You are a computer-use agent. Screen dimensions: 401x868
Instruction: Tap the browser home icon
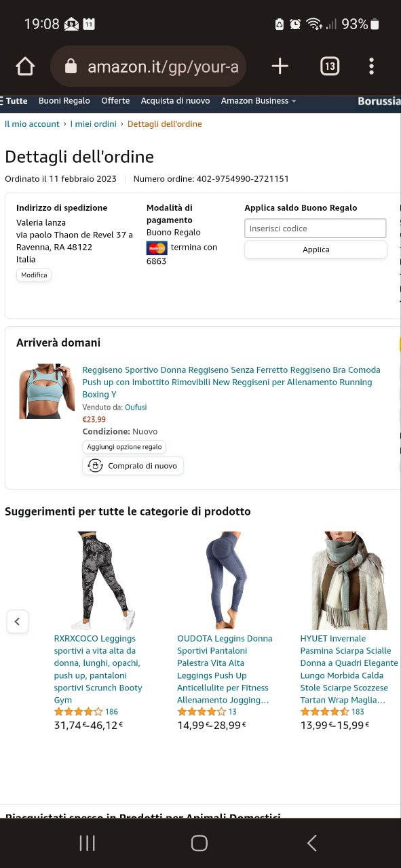pyautogui.click(x=25, y=66)
